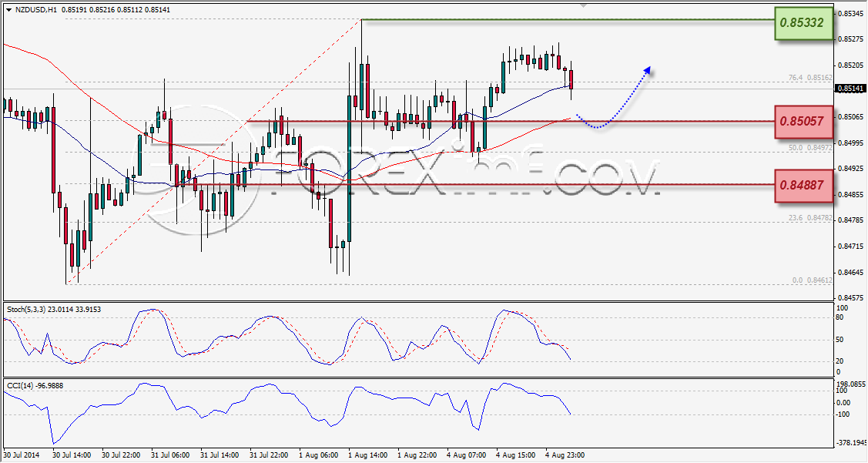The height and width of the screenshot is (463, 868).
Task: Click the -378.1945 value on the CCI scale
Action: point(850,442)
